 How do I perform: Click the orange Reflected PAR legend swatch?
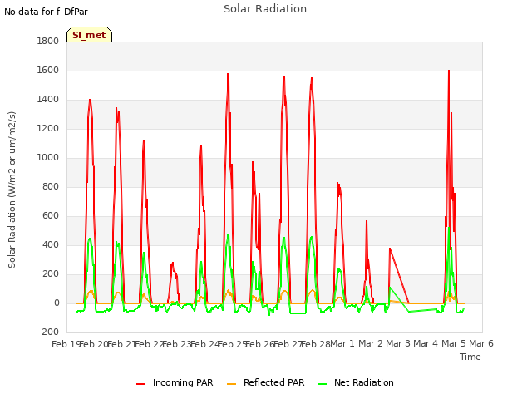(231, 384)
